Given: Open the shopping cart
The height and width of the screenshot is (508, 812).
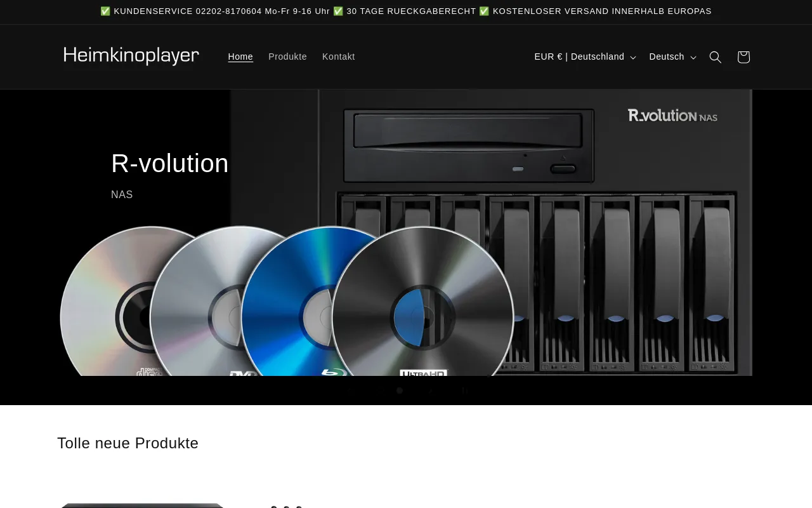Looking at the screenshot, I should 743,57.
